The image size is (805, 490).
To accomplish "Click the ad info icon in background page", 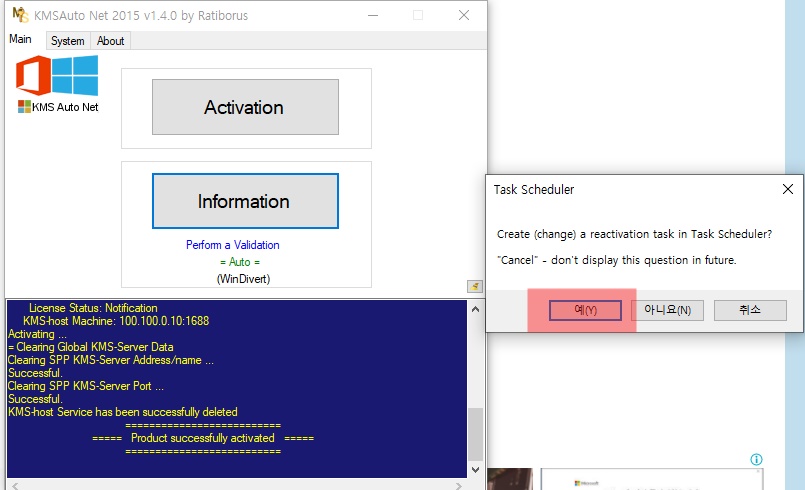I will coord(756,459).
